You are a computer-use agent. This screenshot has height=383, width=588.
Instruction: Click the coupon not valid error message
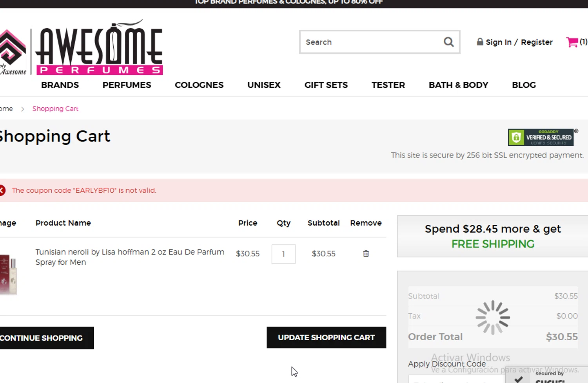pos(84,190)
